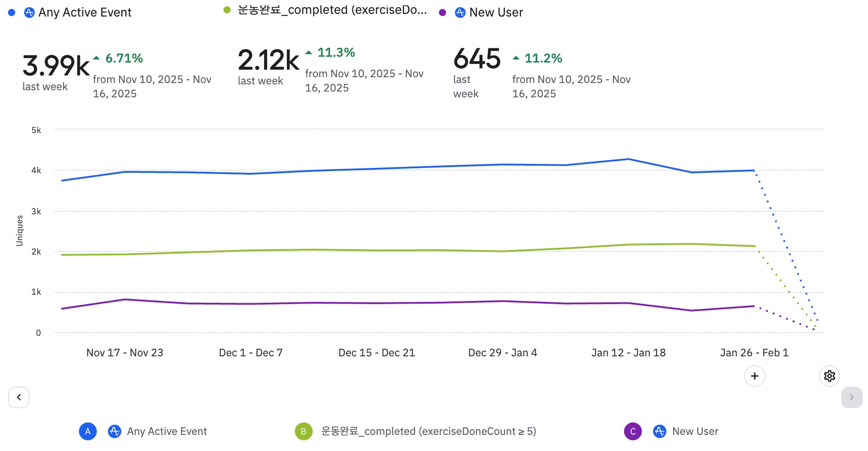Select New User label in bottom legend

pos(695,431)
